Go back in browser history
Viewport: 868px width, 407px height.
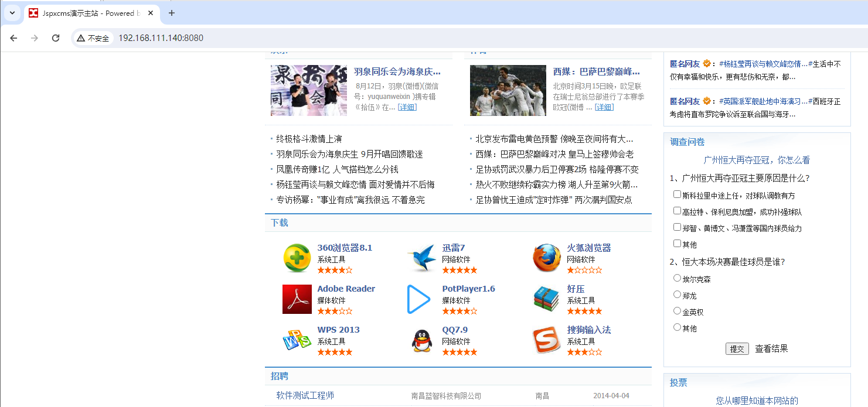click(x=13, y=38)
